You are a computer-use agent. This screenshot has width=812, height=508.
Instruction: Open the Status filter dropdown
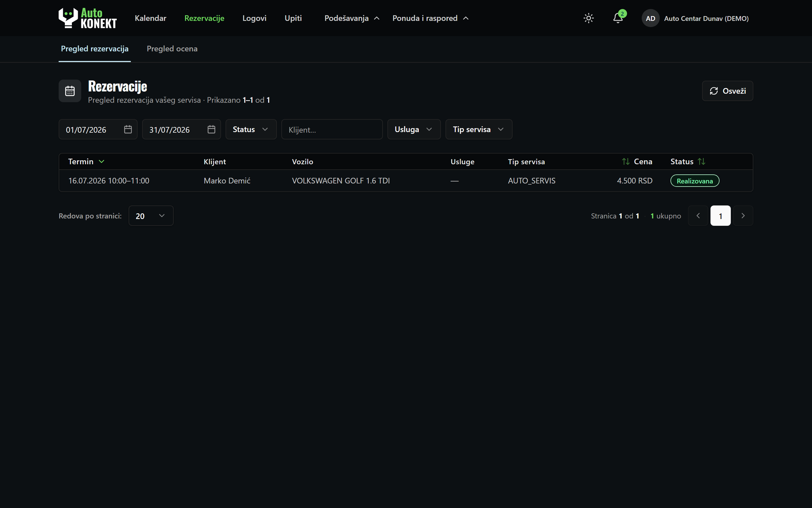251,129
